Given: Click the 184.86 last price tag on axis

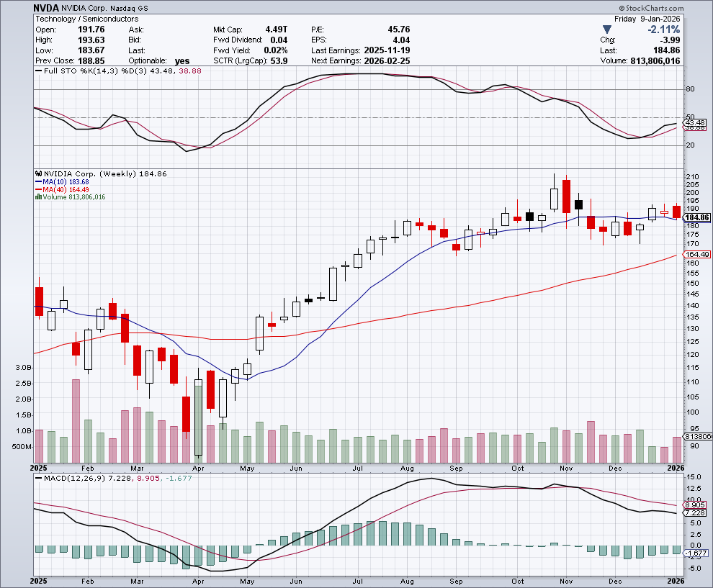Looking at the screenshot, I should pos(696,217).
